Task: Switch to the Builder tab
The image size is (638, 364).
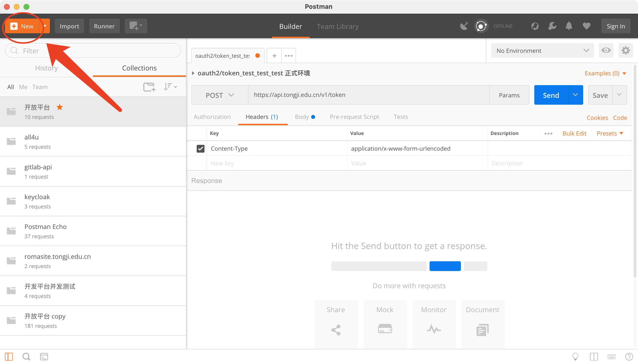Action: pos(290,26)
